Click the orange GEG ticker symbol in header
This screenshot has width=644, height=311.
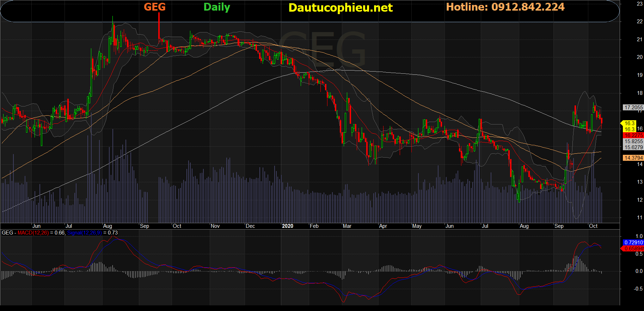click(x=154, y=7)
